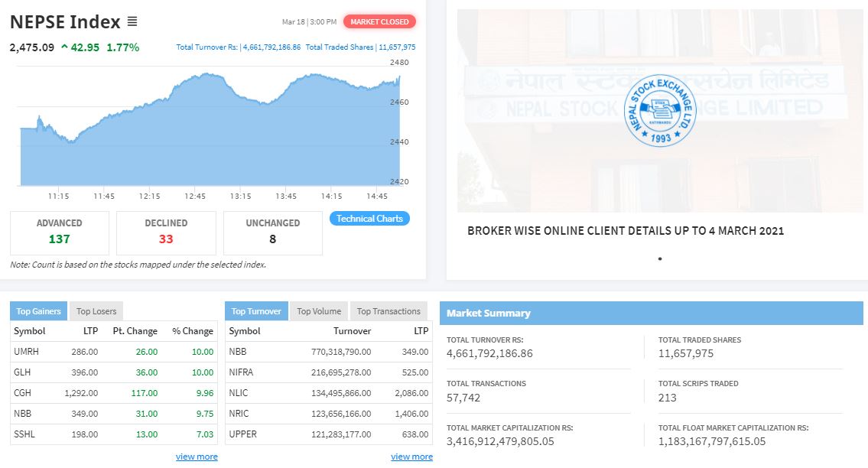The height and width of the screenshot is (468, 868).
Task: Click GLH point change 36.00
Action: coord(147,372)
